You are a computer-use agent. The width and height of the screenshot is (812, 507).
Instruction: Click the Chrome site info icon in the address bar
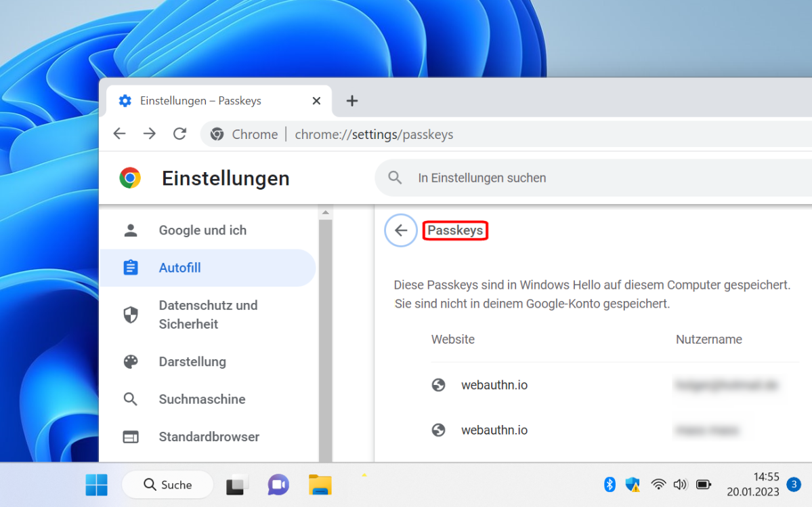pos(217,134)
